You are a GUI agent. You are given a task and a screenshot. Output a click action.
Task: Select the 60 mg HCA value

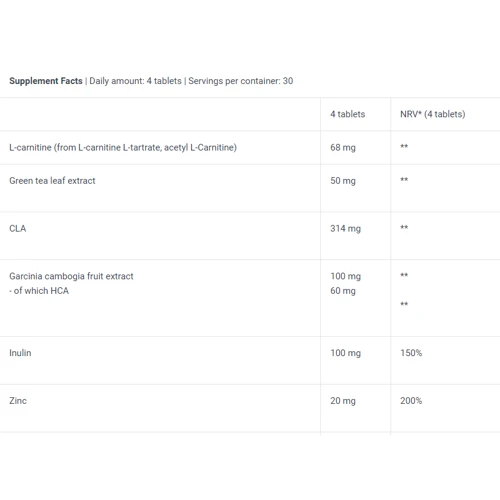tap(343, 291)
